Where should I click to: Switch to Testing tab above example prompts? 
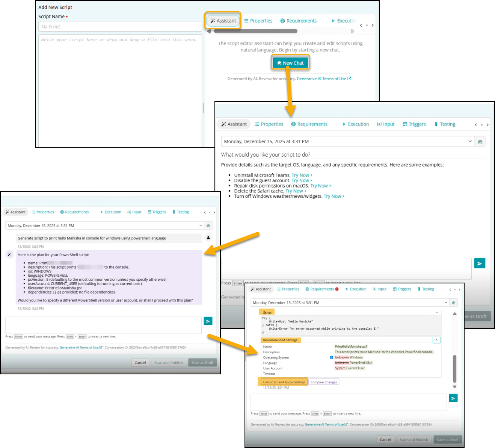445,124
